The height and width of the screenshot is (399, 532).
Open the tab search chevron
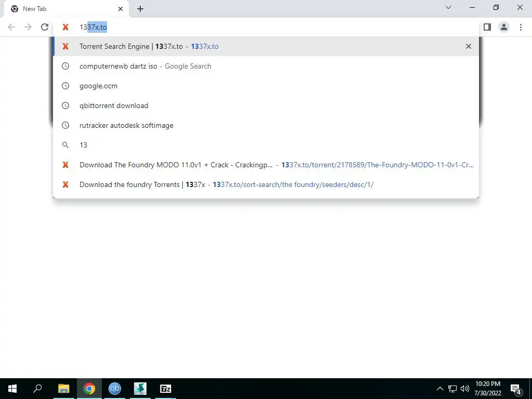tap(448, 7)
